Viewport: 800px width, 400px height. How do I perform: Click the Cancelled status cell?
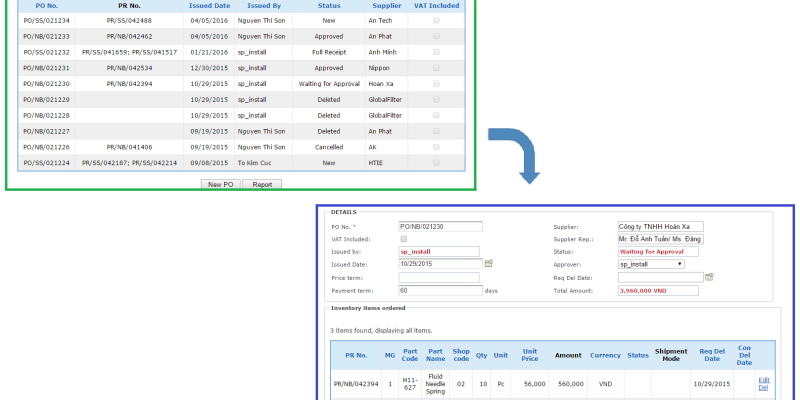(329, 147)
